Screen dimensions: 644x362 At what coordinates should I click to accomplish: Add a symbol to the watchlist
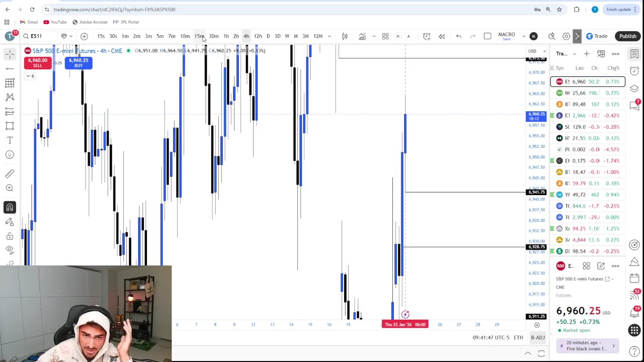coord(587,54)
